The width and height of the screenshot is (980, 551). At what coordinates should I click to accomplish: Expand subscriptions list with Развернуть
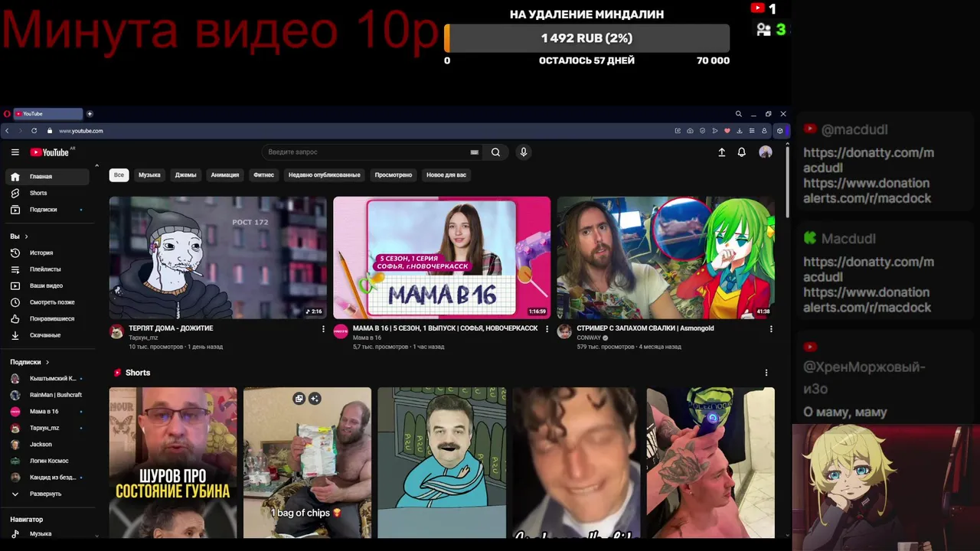47,494
